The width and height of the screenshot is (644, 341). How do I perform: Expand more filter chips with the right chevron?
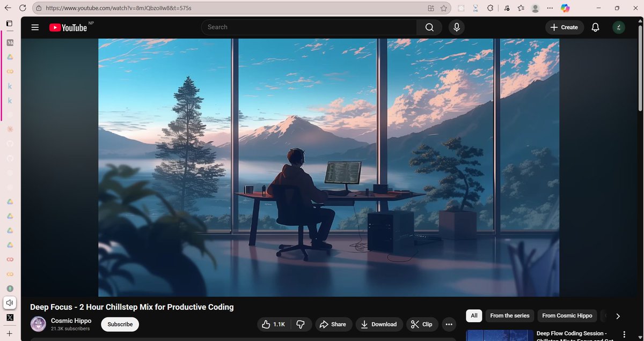618,316
